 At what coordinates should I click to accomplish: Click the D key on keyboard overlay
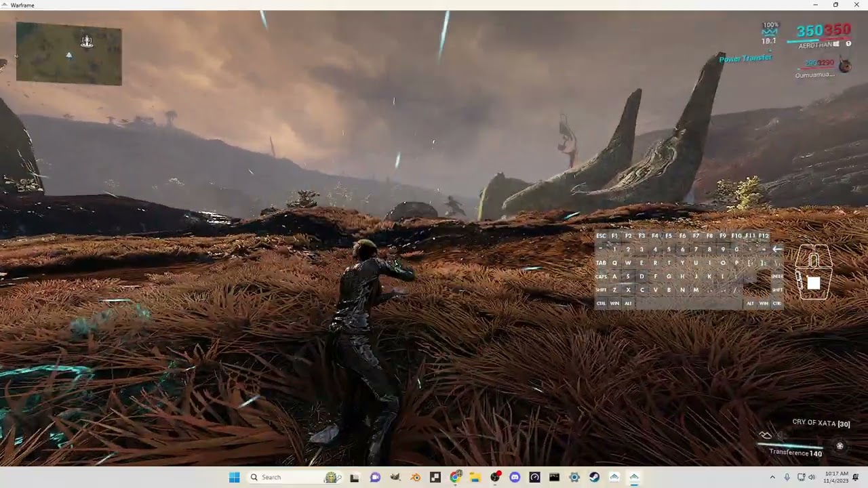[x=642, y=277]
